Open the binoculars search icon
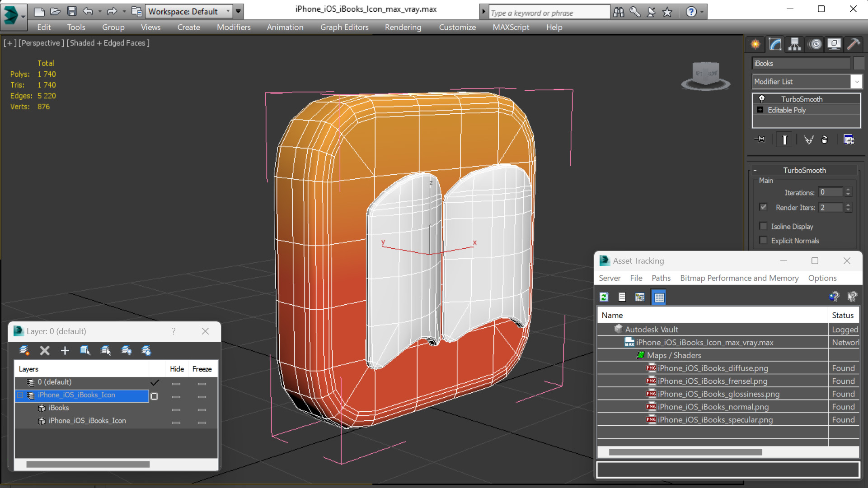Viewport: 868px width, 488px height. tap(619, 12)
